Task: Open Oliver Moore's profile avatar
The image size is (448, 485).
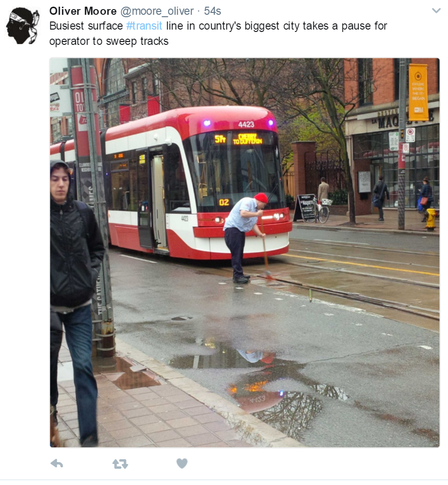Action: pos(23,26)
